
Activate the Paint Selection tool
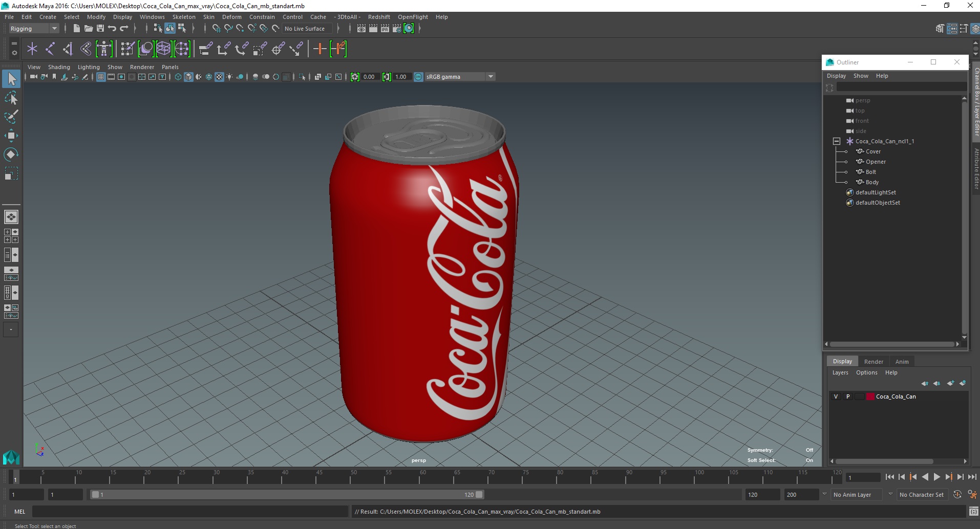tap(11, 117)
